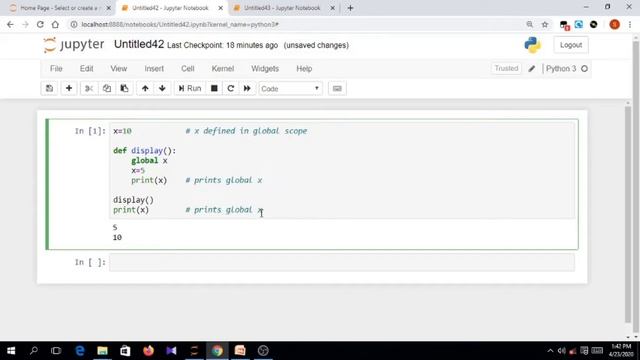Screen dimensions: 640x360
Task: Click the 'global x' code line
Action: coord(149,160)
